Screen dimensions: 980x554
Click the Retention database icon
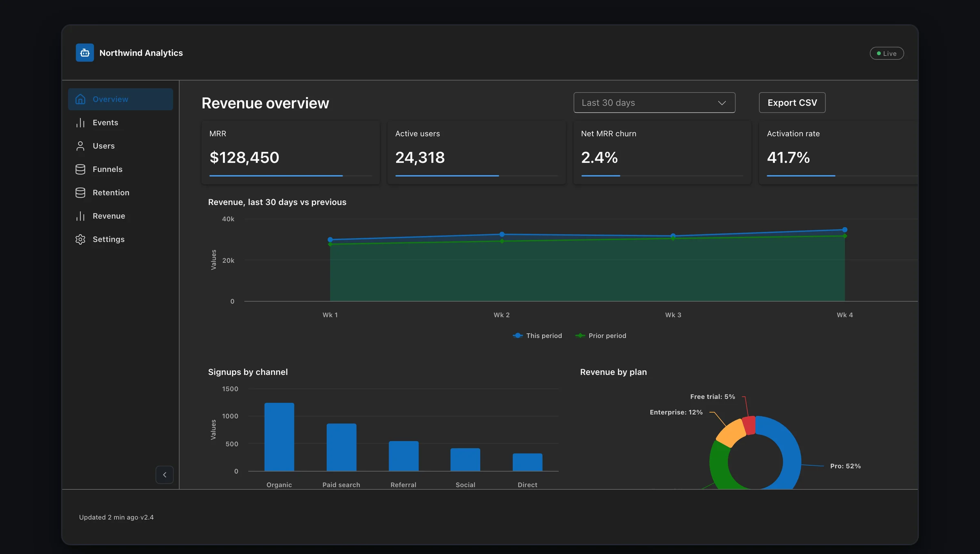[x=80, y=192]
